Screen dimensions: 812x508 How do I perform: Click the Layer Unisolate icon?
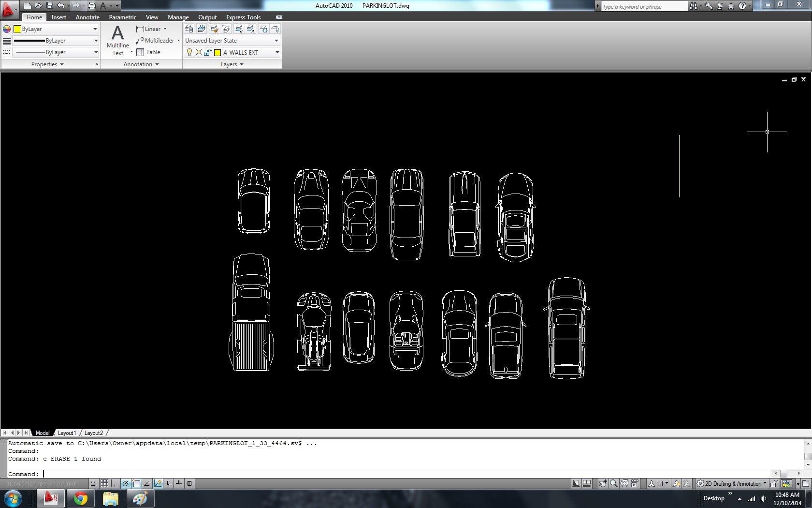pos(250,29)
